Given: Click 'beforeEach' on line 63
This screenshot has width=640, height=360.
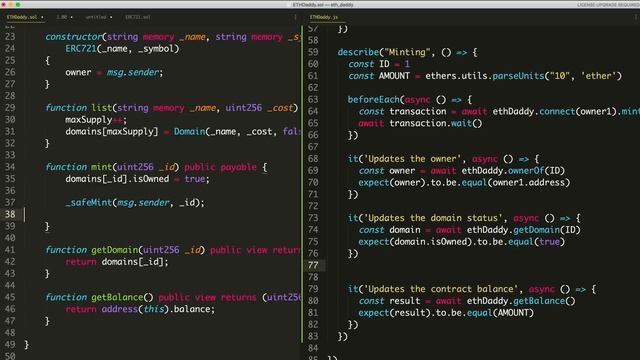Looking at the screenshot, I should pos(373,100).
